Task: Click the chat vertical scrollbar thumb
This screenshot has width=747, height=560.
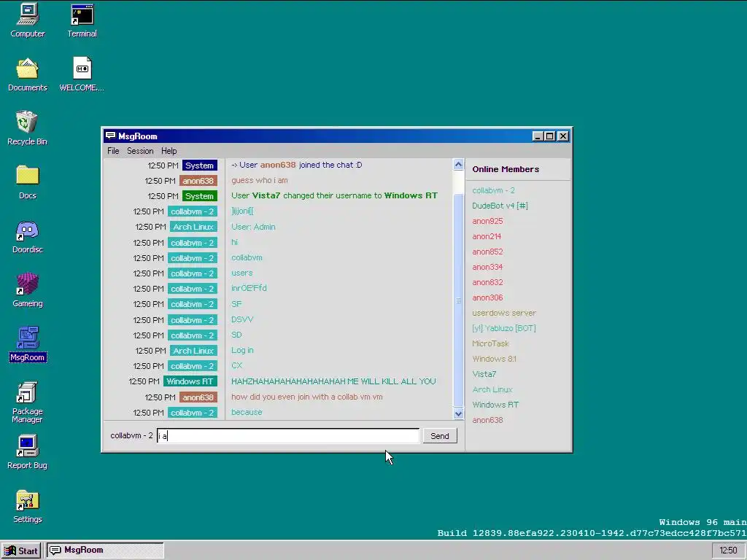Action: click(x=458, y=300)
